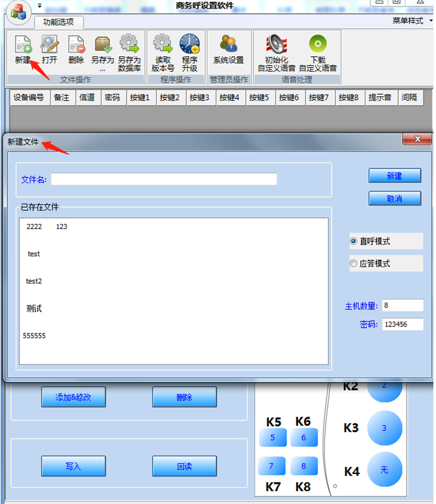Image resolution: width=436 pixels, height=504 pixels.
Task: Open 程序升级 via its clock icon
Action: (x=189, y=45)
